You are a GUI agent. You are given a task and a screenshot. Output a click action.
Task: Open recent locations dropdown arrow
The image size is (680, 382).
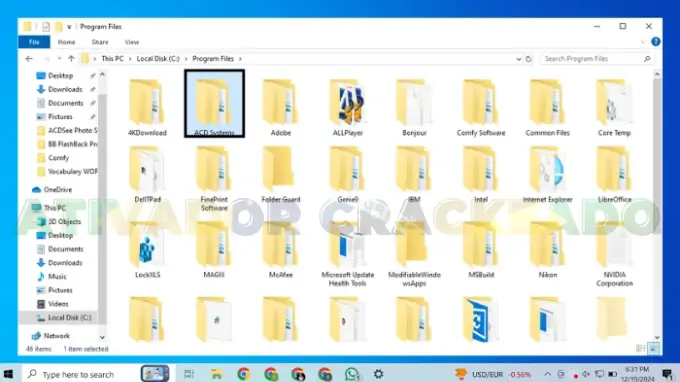tap(59, 59)
